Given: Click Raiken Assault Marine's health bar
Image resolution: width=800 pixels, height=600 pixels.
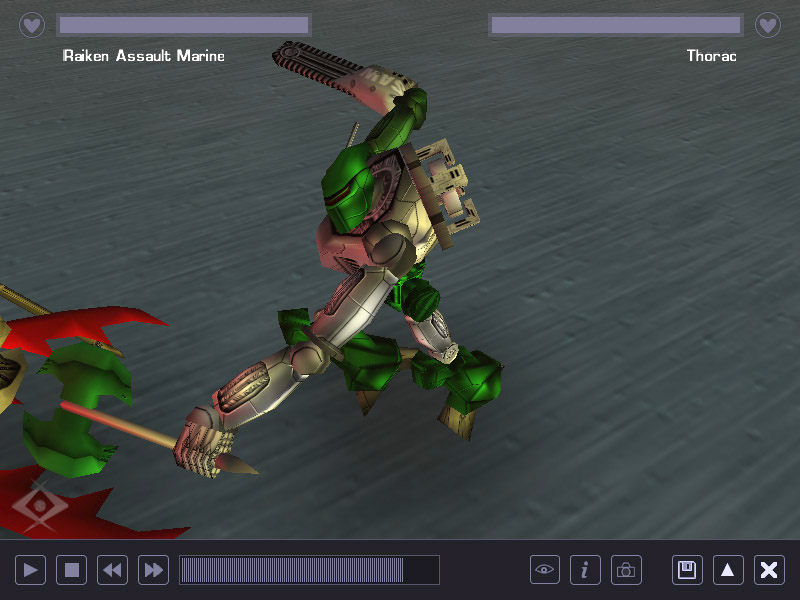Looking at the screenshot, I should [184, 24].
